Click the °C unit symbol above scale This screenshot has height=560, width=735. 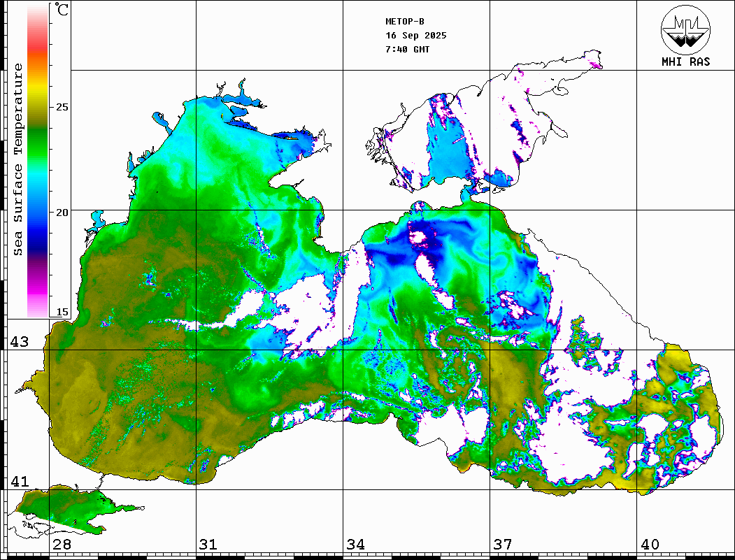point(62,10)
